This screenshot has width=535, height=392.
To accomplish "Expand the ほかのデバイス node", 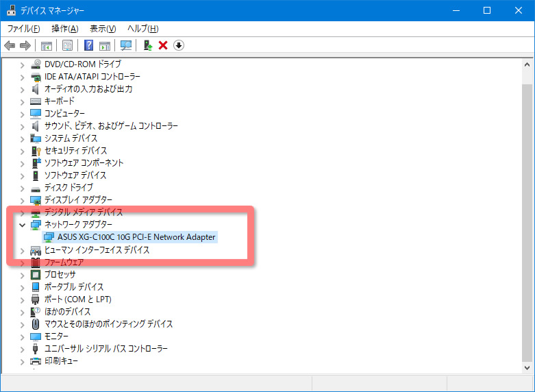I will [22, 313].
